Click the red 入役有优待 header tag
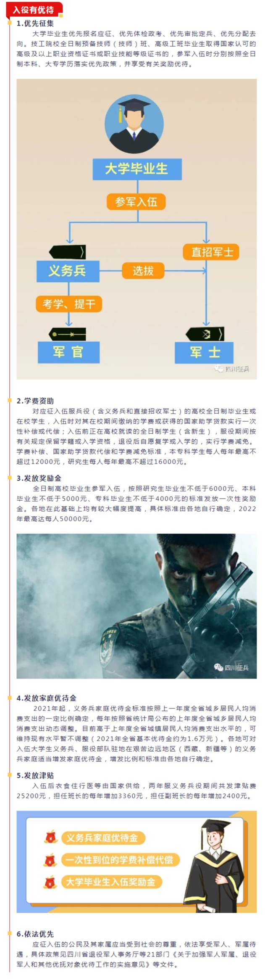 click(x=34, y=9)
